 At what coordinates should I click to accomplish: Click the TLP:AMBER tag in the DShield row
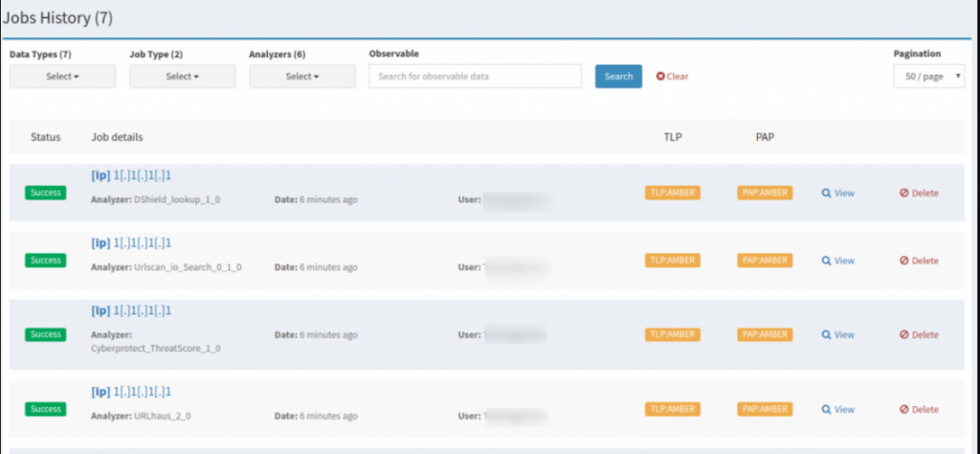[673, 193]
